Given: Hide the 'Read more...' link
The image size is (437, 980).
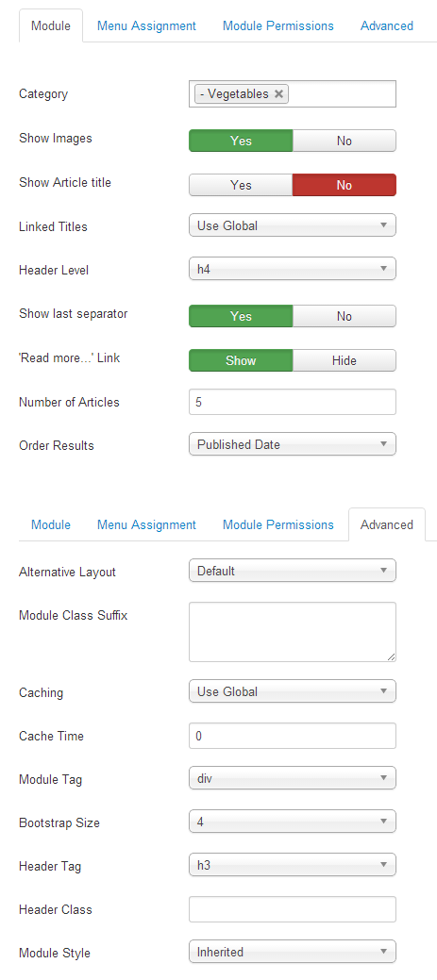Looking at the screenshot, I should click(345, 360).
